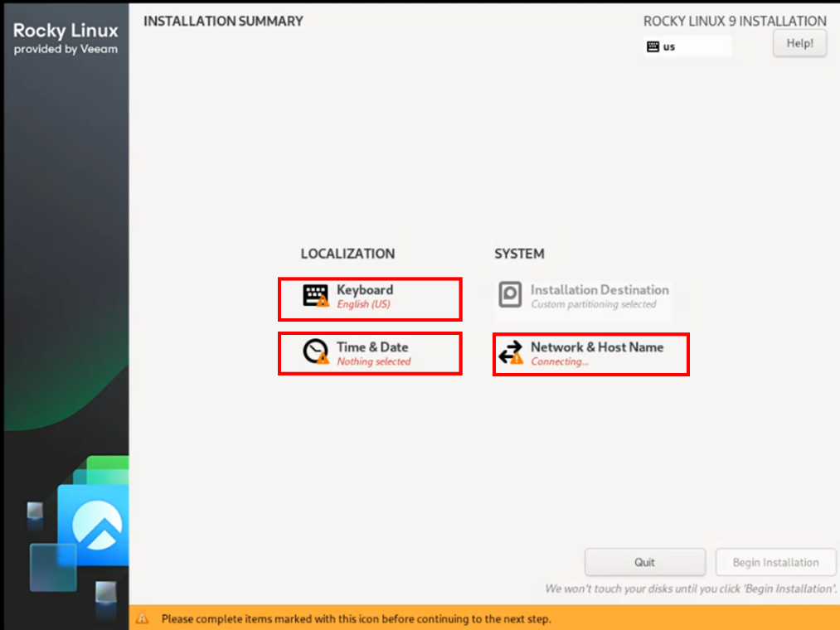Select the Keyboard title text
Image resolution: width=840 pixels, height=630 pixels.
coord(365,290)
